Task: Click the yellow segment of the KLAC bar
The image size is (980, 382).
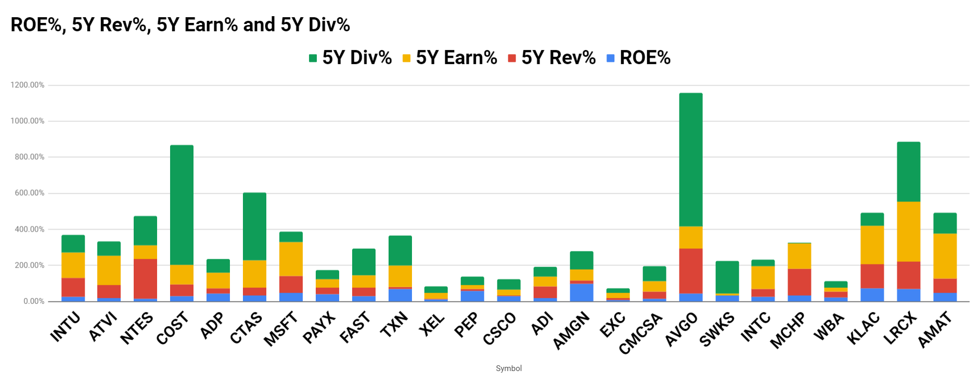Action: click(x=872, y=245)
